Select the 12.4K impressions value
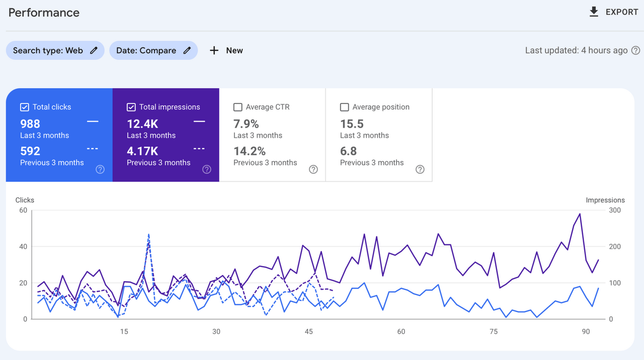 pyautogui.click(x=142, y=124)
